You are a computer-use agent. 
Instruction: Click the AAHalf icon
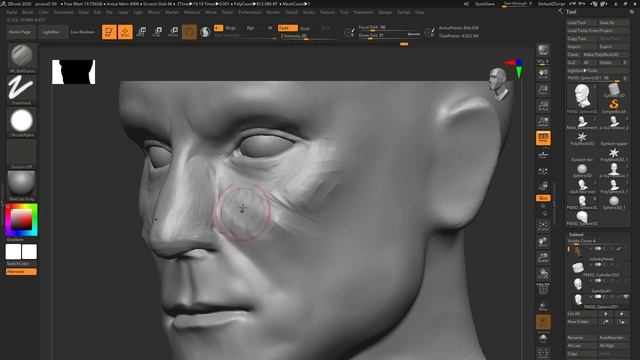coord(543,121)
